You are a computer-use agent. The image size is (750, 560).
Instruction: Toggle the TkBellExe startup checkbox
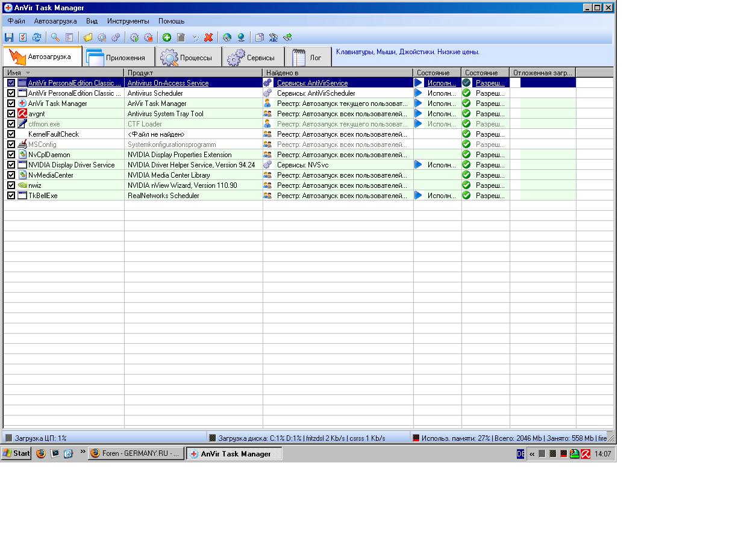[11, 196]
